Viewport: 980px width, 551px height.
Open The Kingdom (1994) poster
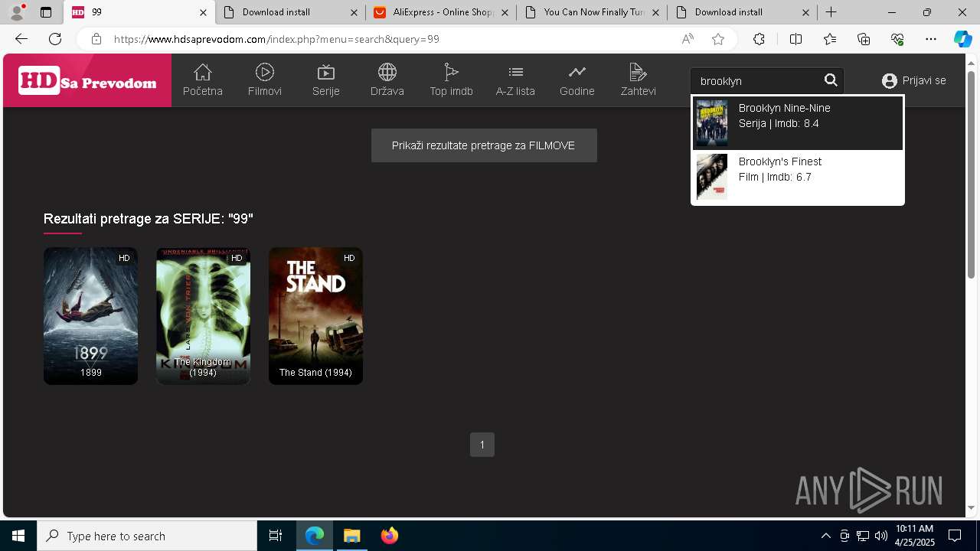coord(203,315)
